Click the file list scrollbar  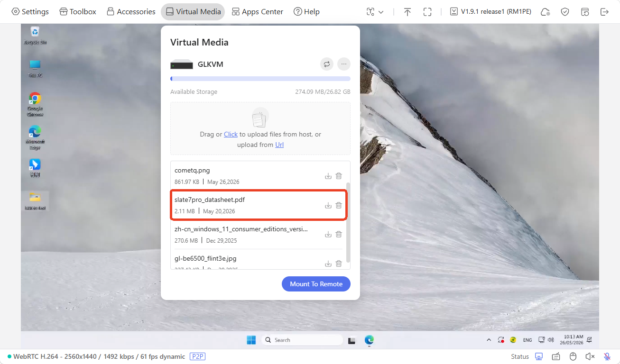349,222
